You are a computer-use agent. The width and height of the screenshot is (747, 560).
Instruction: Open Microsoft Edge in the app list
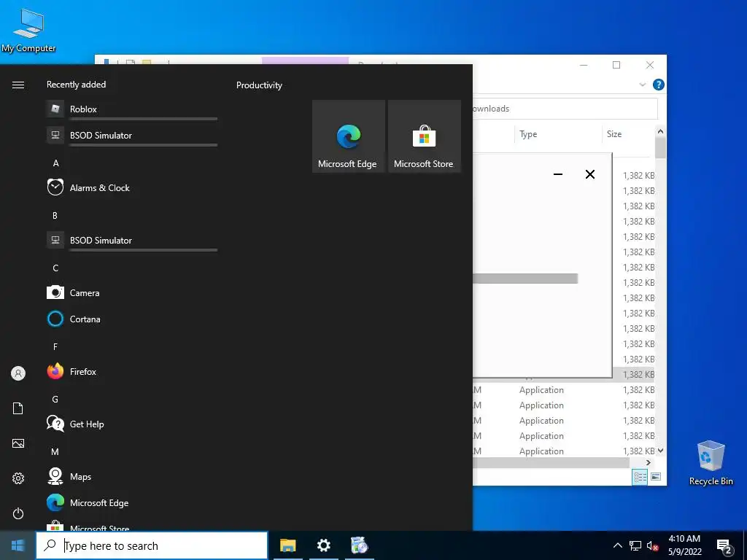click(132, 502)
